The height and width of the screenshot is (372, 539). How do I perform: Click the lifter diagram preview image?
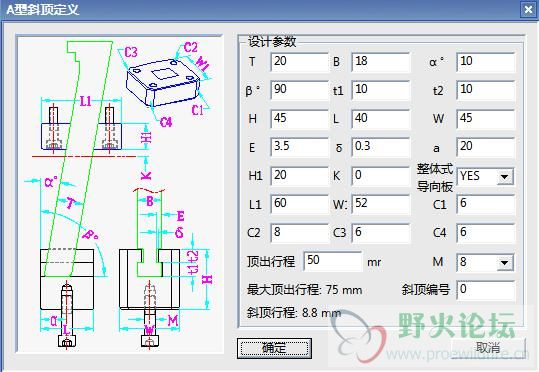point(119,194)
